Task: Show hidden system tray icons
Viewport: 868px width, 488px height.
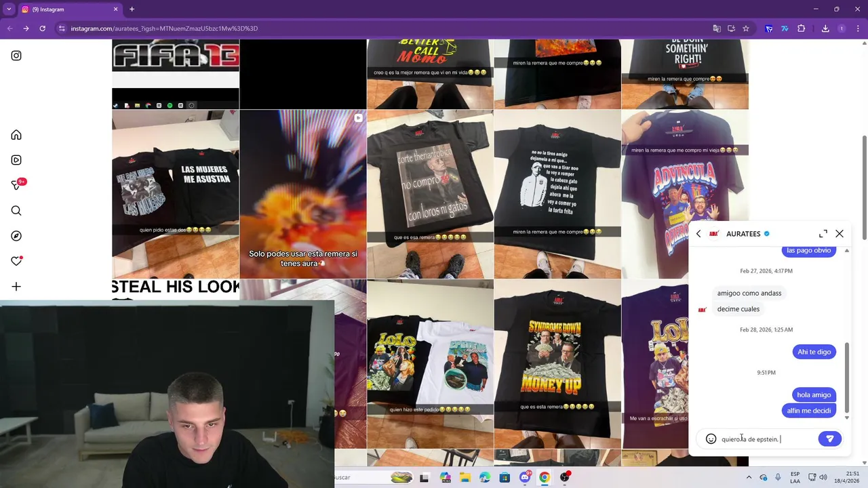Action: point(748,477)
